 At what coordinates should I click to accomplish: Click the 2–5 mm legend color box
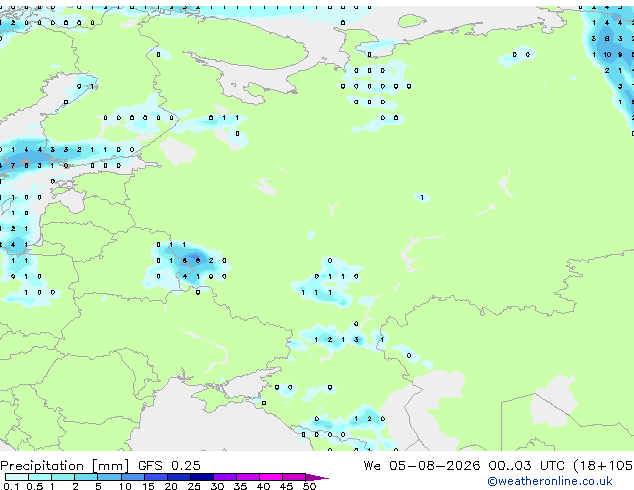click(x=86, y=477)
